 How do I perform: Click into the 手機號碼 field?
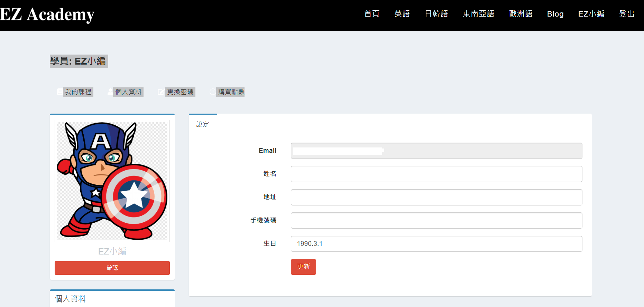[x=436, y=220]
